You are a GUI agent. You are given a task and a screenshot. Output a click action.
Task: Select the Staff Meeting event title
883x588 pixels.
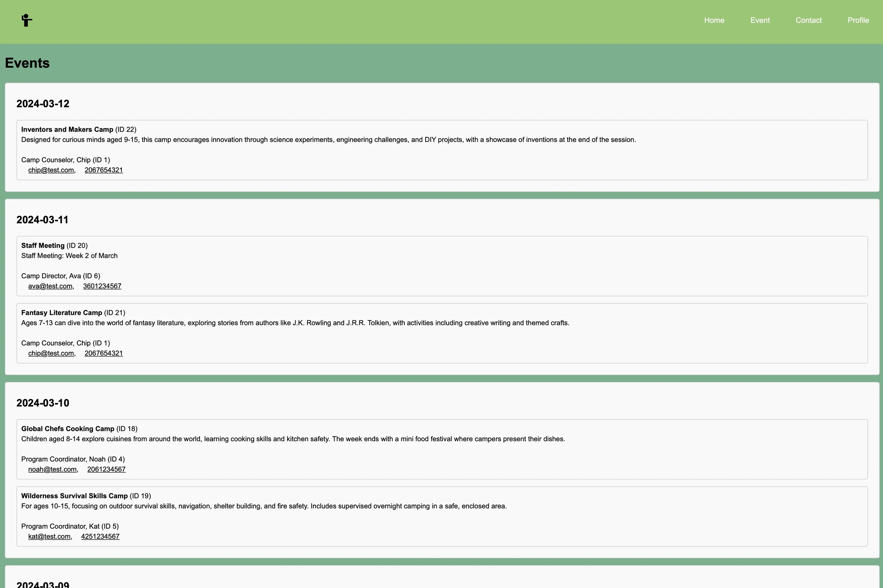pyautogui.click(x=43, y=246)
